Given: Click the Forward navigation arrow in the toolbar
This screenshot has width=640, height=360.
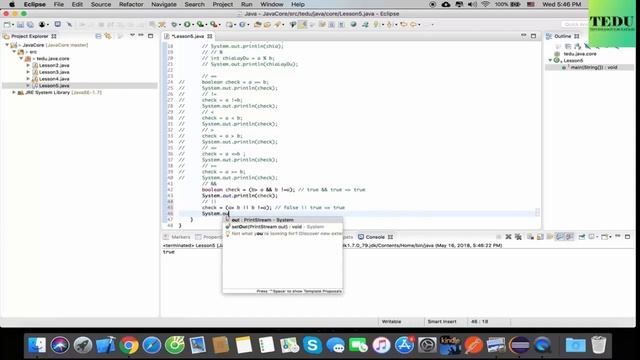Looking at the screenshot, I should click(413, 24).
